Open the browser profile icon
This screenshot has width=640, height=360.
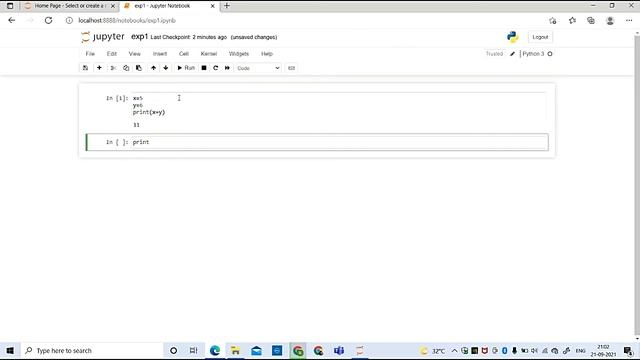[610, 20]
